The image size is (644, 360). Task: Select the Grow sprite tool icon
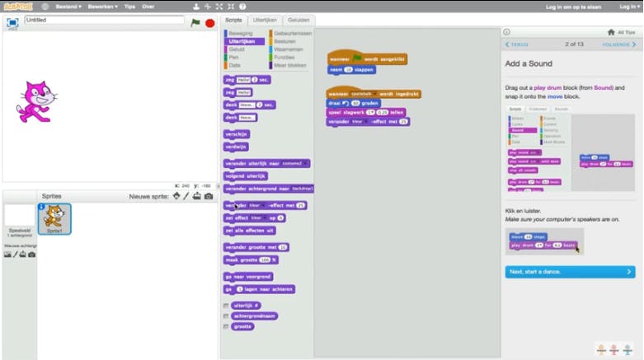(219, 7)
